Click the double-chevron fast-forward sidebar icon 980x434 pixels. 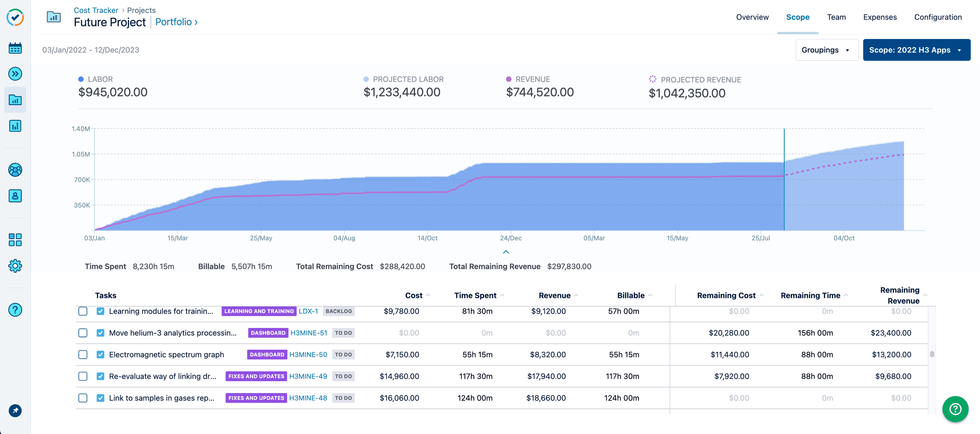coord(15,74)
